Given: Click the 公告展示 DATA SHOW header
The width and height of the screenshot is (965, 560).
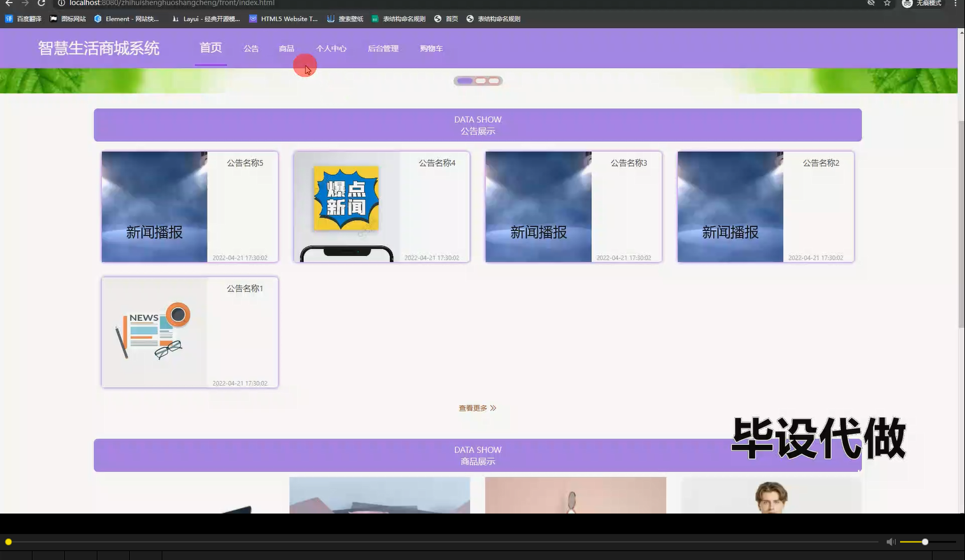Looking at the screenshot, I should click(477, 125).
